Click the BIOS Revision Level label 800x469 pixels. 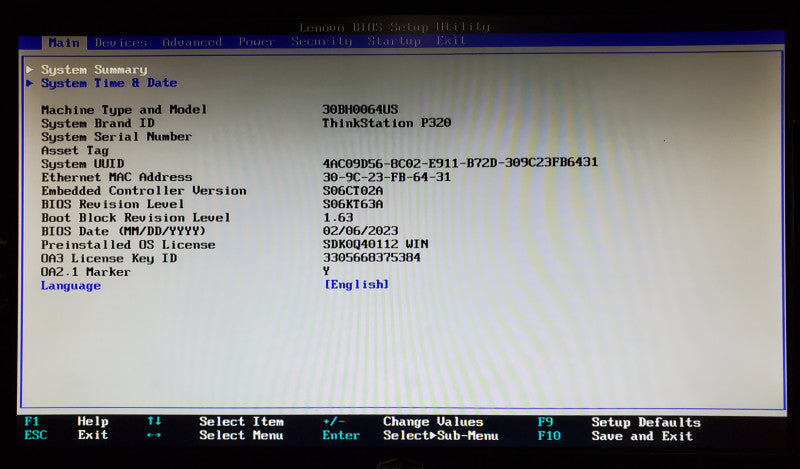point(112,204)
